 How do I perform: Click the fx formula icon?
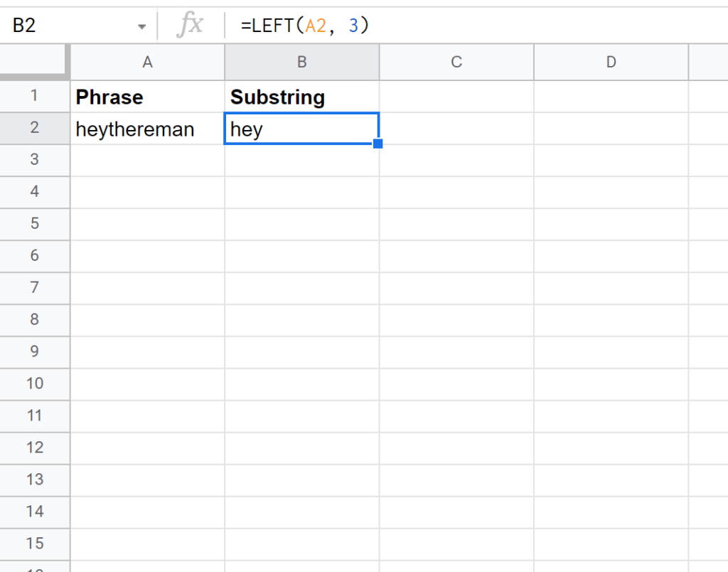193,25
